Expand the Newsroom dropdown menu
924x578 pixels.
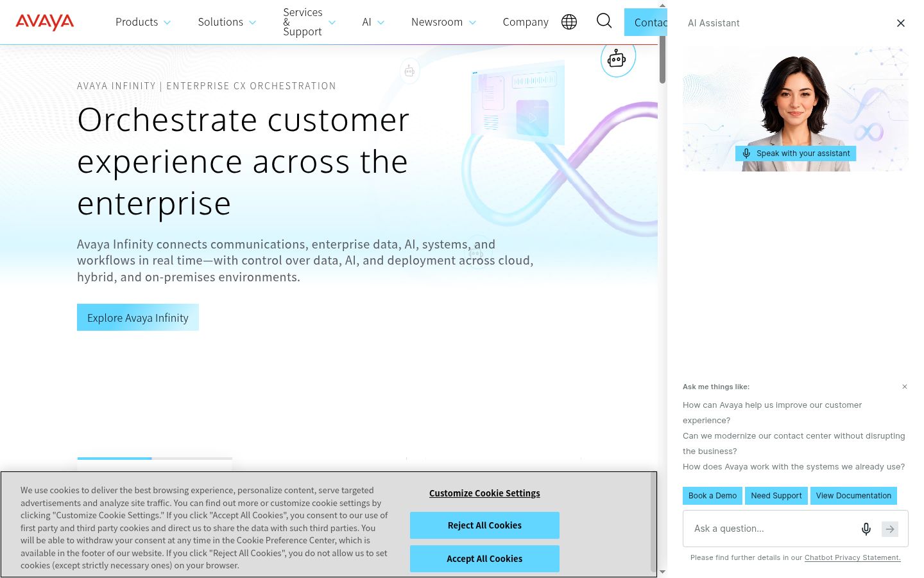443,22
